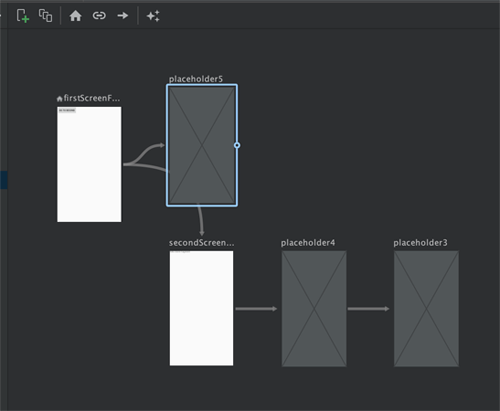Click action handle circle on placeholder5
500x411 pixels.
point(237,145)
